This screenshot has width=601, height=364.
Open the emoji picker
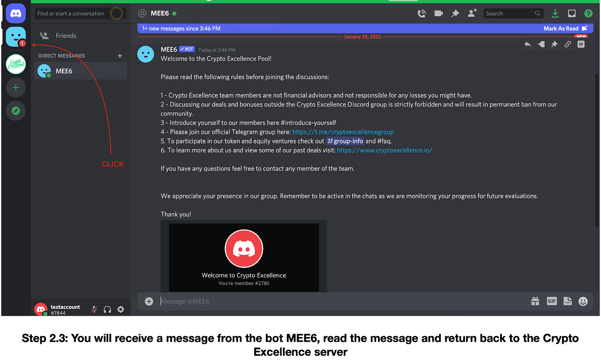(x=583, y=301)
